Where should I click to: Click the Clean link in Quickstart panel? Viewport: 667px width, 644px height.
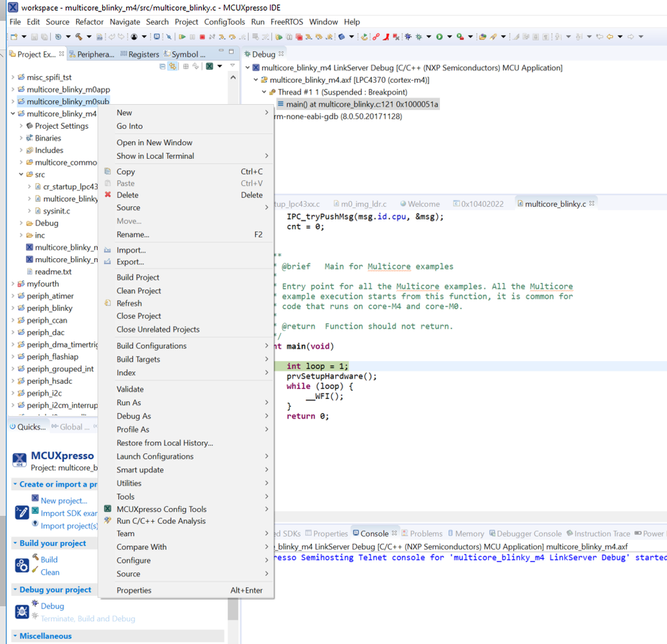[x=50, y=572]
